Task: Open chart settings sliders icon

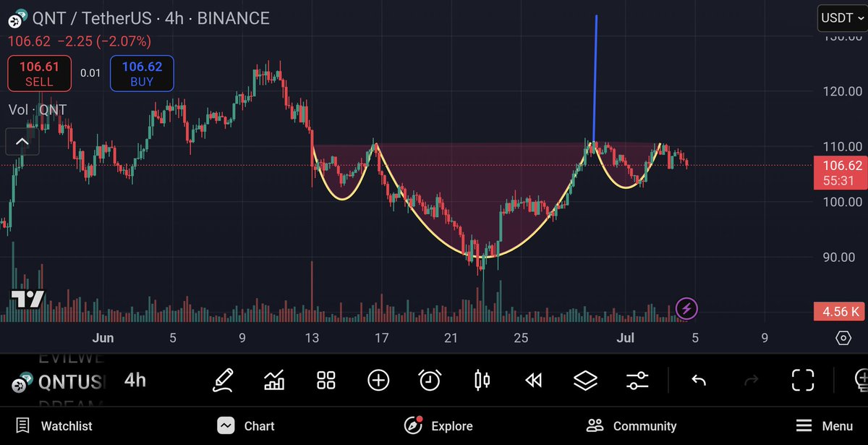Action: (x=637, y=380)
